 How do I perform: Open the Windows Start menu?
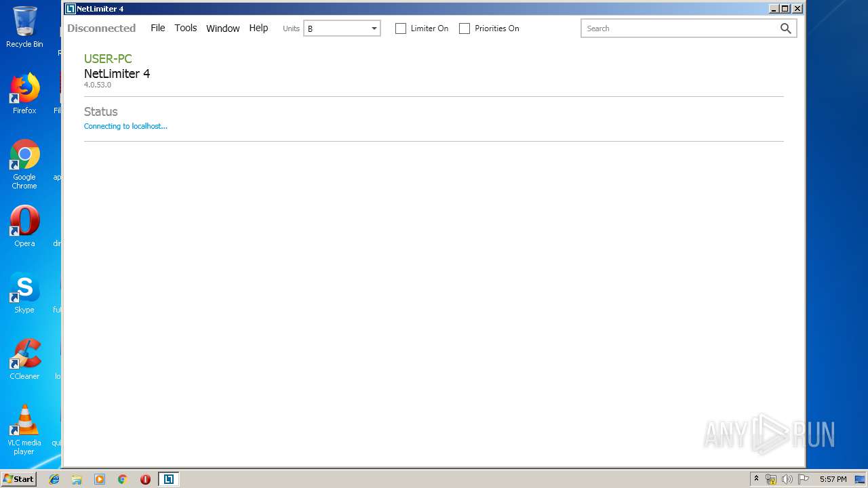coord(18,479)
